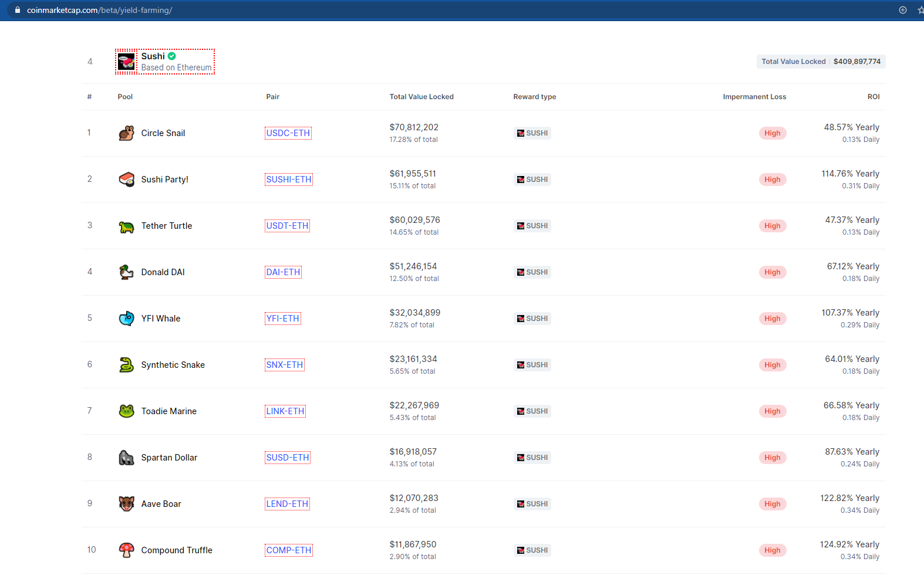Screen dimensions: 924x582
Task: Open the DAI-ETH pair link
Action: click(284, 272)
